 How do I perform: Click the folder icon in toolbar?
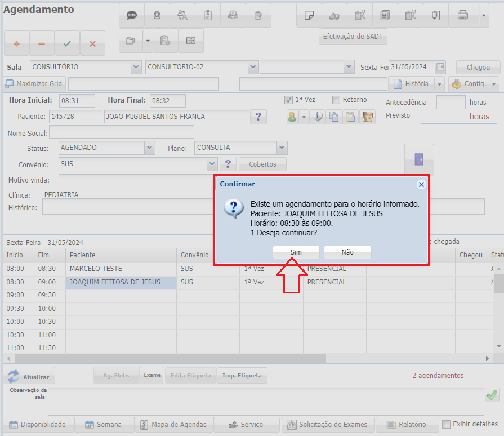130,41
